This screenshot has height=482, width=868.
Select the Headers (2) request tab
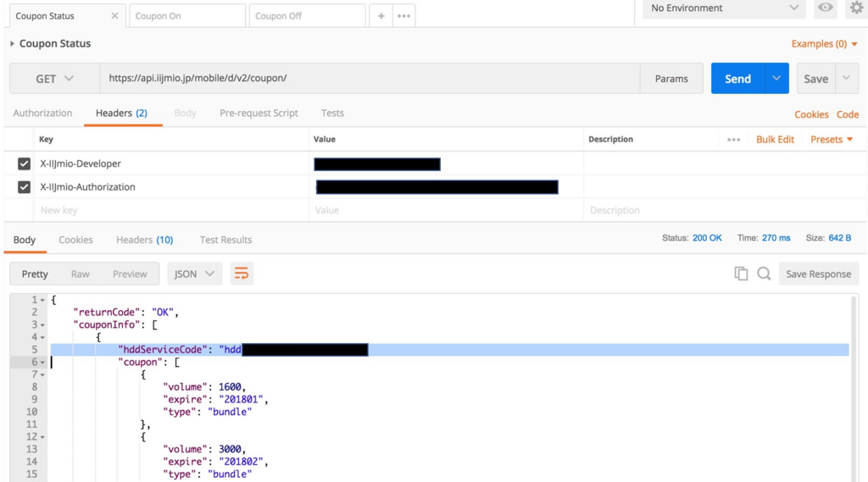click(122, 113)
